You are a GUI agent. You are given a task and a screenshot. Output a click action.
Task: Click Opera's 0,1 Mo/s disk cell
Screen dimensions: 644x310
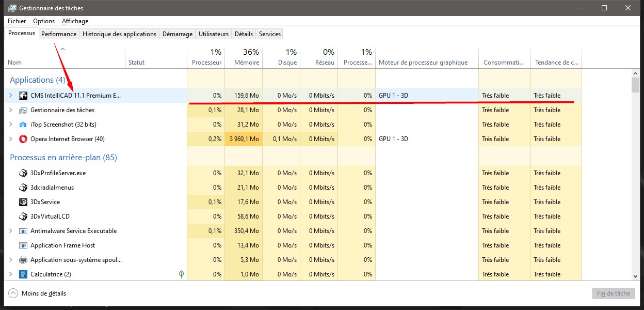[281, 139]
